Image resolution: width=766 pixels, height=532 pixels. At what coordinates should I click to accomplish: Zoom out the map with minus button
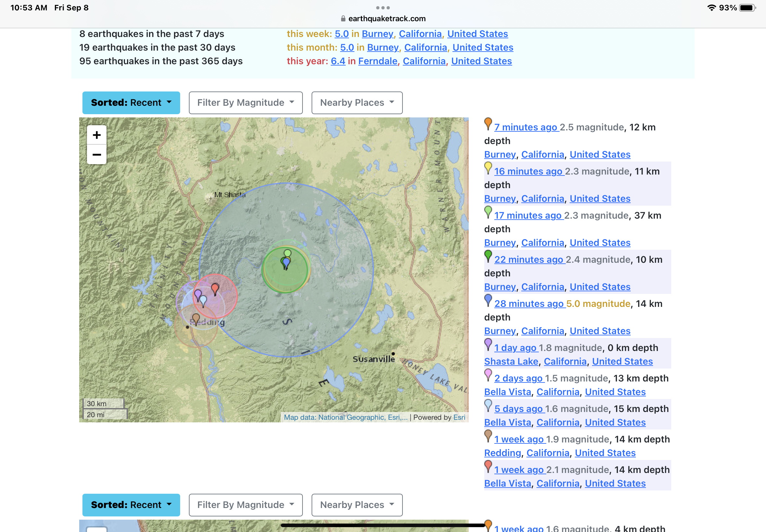97,154
